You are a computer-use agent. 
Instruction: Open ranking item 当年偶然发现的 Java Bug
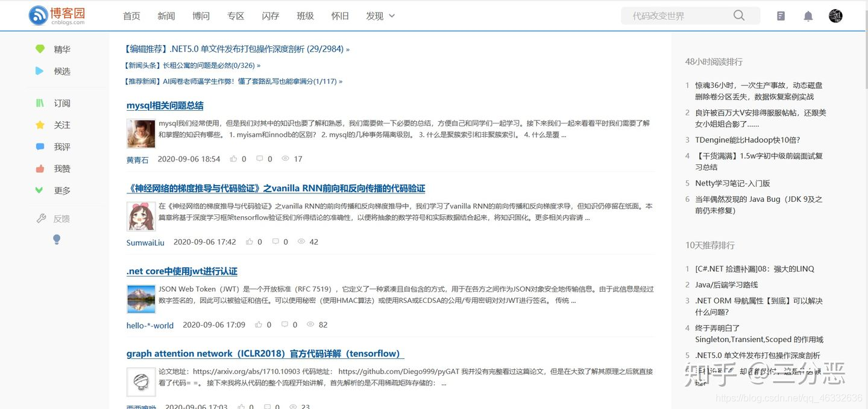click(x=759, y=205)
